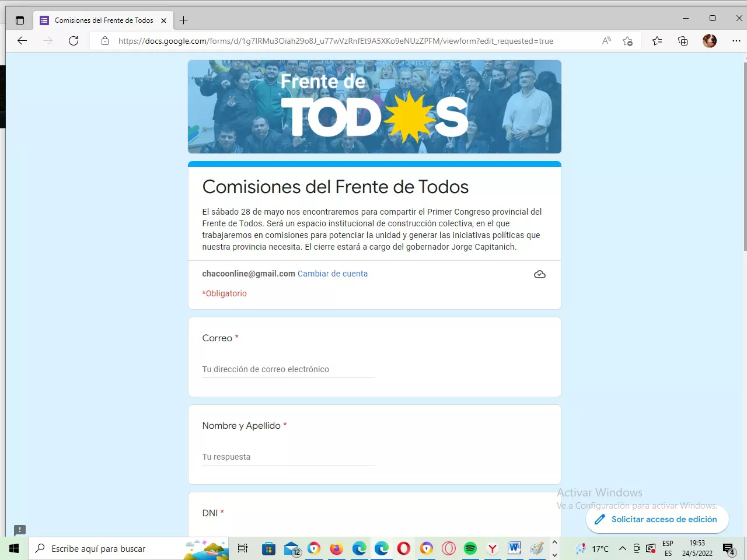Add this page to favorites star icon
This screenshot has width=747, height=560.
pos(627,41)
